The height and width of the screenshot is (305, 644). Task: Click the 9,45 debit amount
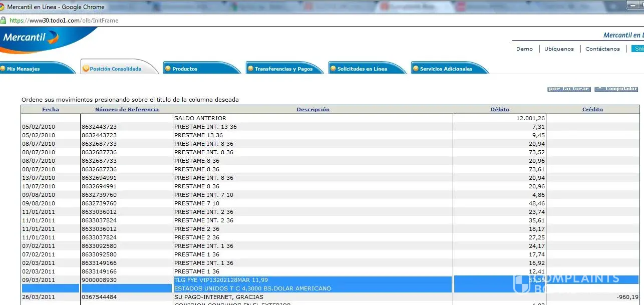pyautogui.click(x=538, y=135)
